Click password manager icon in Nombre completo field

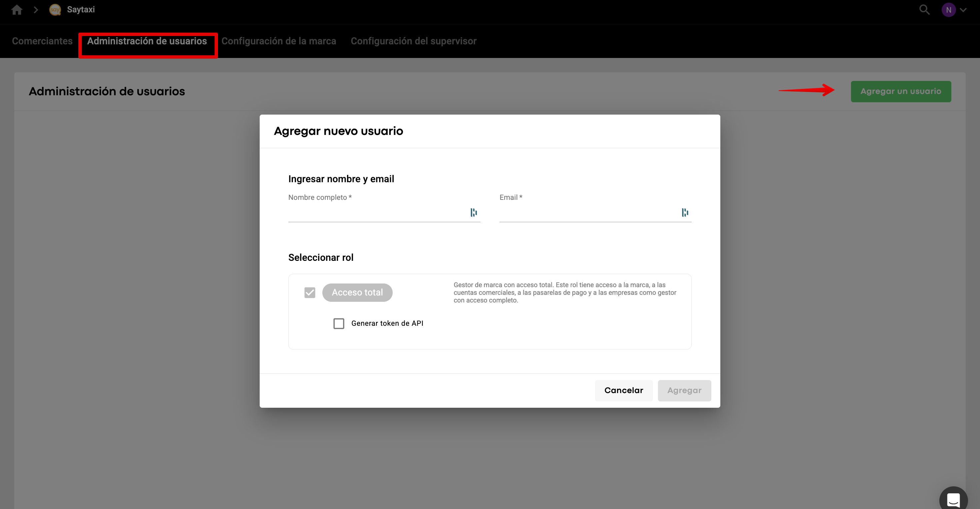point(474,213)
